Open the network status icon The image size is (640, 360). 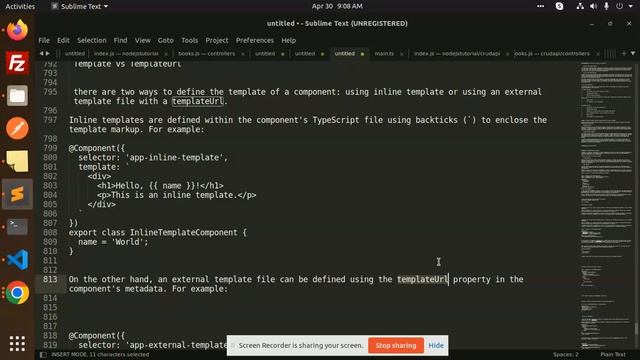tap(580, 6)
